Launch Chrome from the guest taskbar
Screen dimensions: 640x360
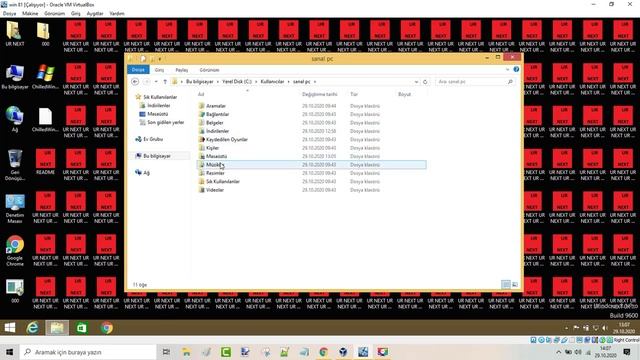point(107,328)
